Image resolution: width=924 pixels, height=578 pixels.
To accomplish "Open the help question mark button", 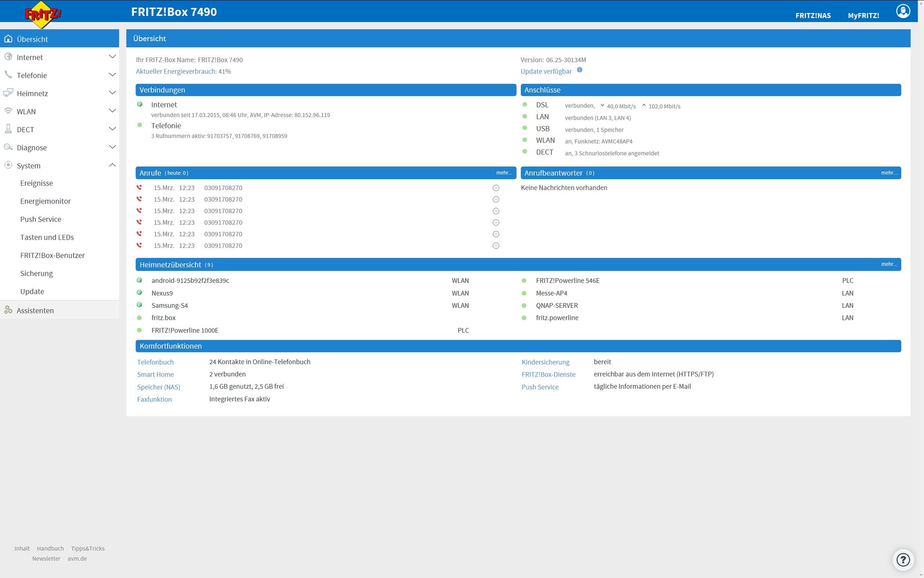I will point(903,560).
